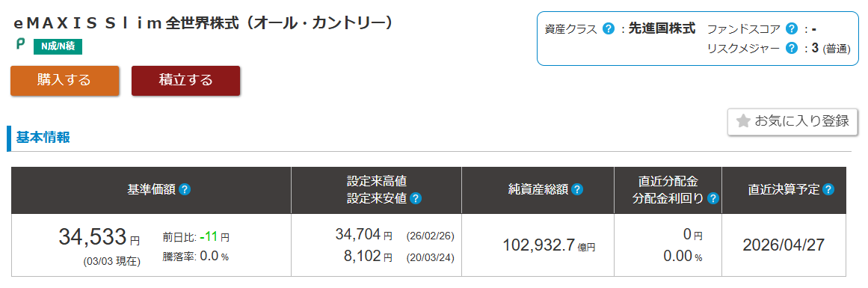Viewport: 868px width, 288px height.
Task: Select the 基本情報 section heading
Action: click(x=43, y=138)
